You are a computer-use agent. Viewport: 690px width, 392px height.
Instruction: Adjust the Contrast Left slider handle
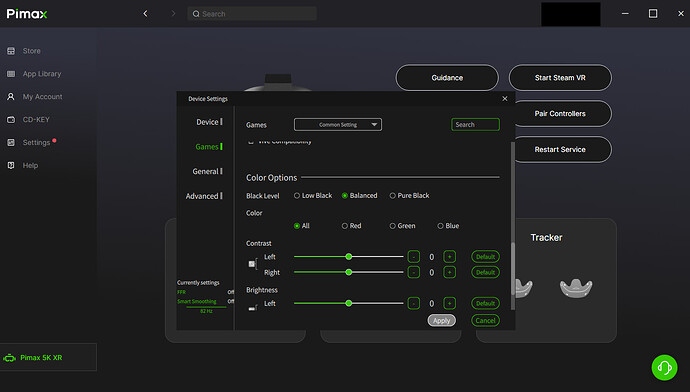(349, 256)
